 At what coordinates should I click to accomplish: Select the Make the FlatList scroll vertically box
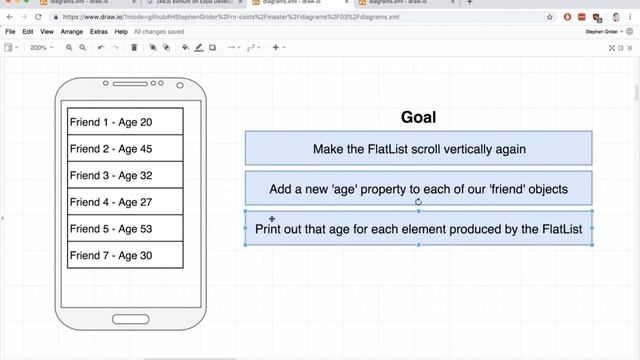[x=418, y=148]
